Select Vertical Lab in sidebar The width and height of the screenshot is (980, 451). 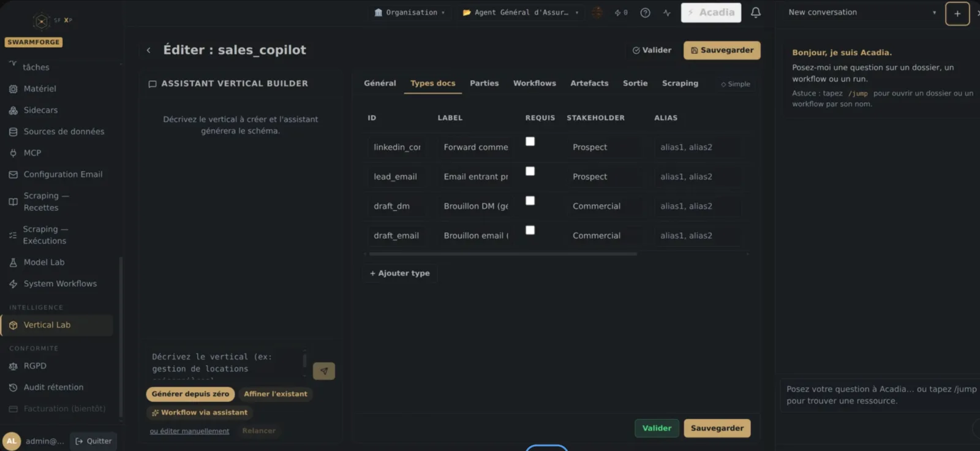(57, 325)
